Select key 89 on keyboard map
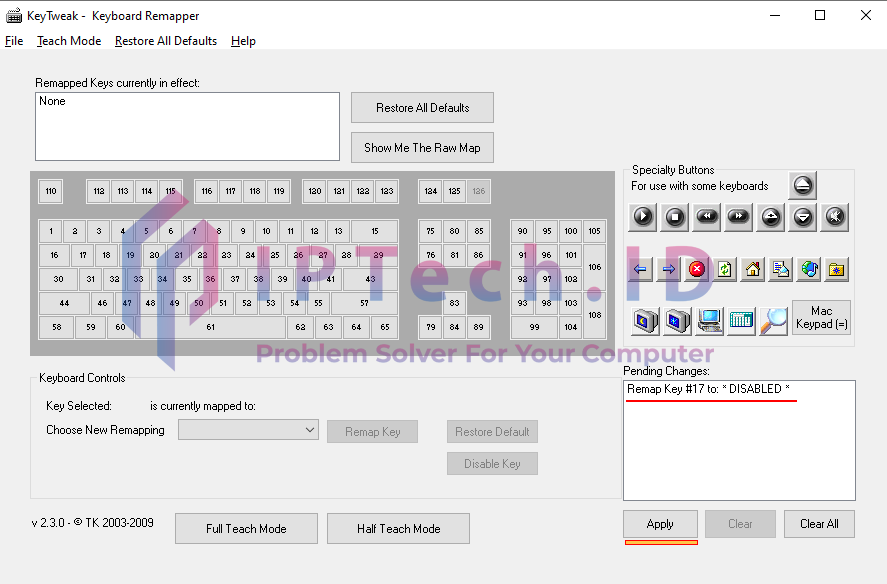 [479, 327]
